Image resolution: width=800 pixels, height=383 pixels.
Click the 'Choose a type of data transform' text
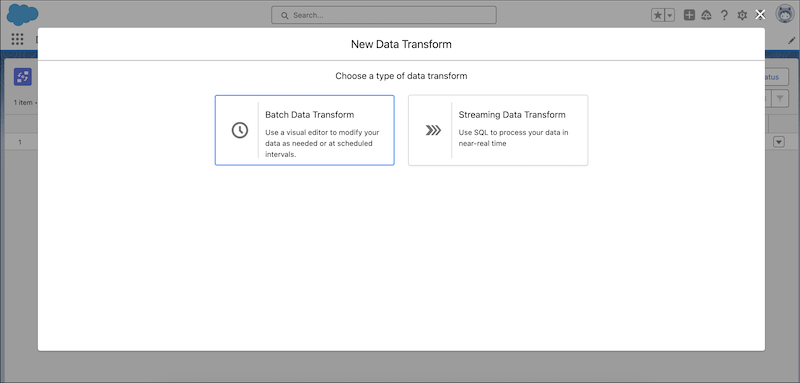(401, 76)
